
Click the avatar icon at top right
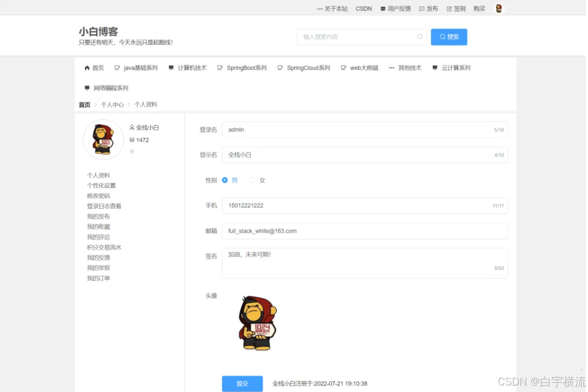(x=499, y=8)
